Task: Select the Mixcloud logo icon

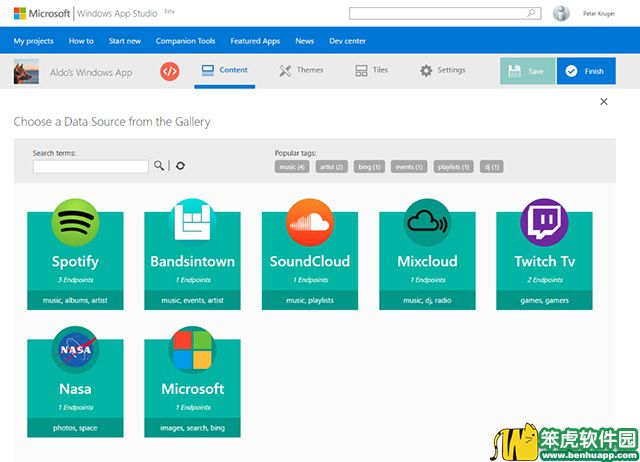Action: click(x=427, y=222)
